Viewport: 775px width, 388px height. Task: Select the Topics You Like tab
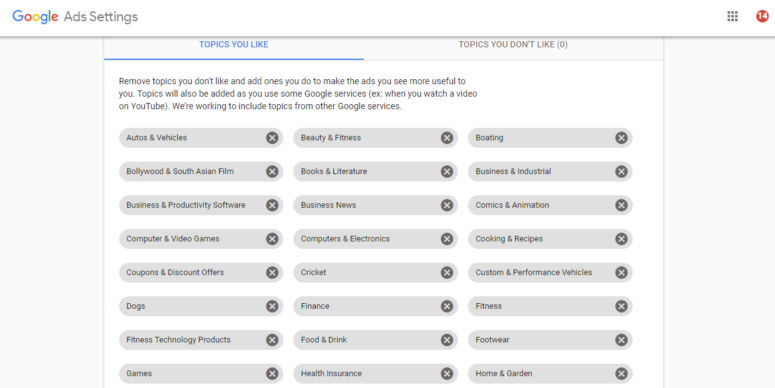pyautogui.click(x=234, y=44)
